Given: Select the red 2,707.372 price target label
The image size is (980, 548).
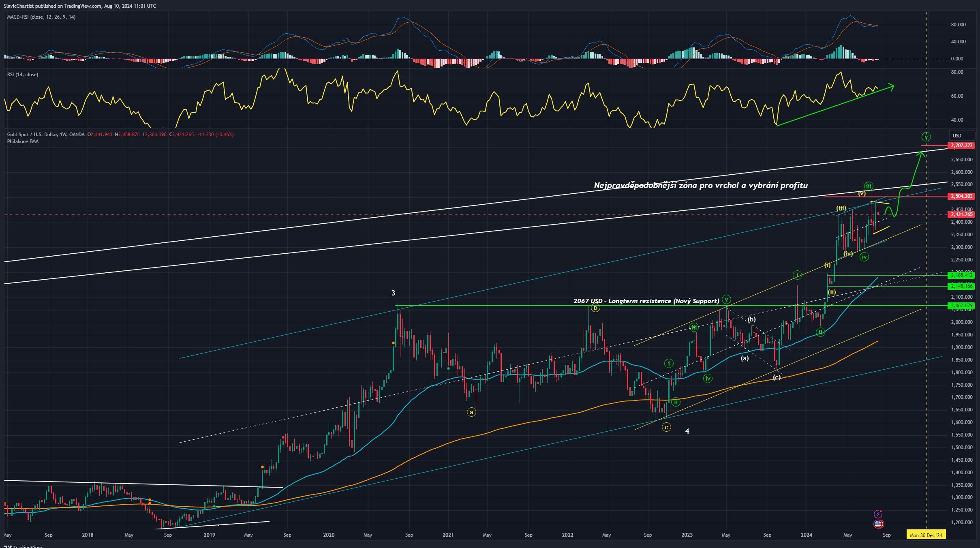Looking at the screenshot, I should 961,146.
